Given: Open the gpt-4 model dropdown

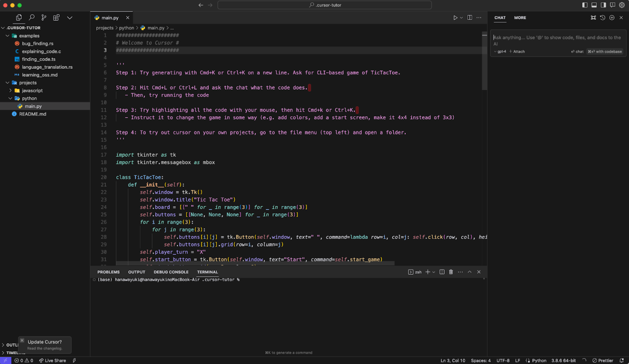Looking at the screenshot, I should point(500,52).
